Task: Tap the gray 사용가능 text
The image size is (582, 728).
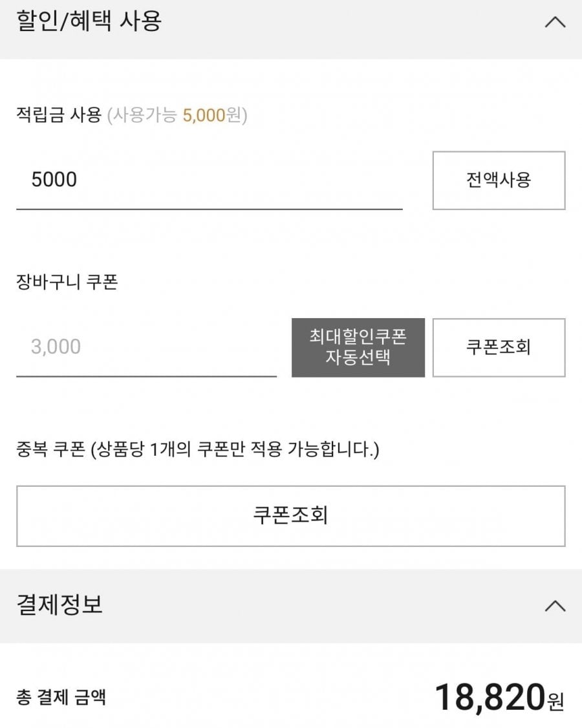Action: (146, 116)
